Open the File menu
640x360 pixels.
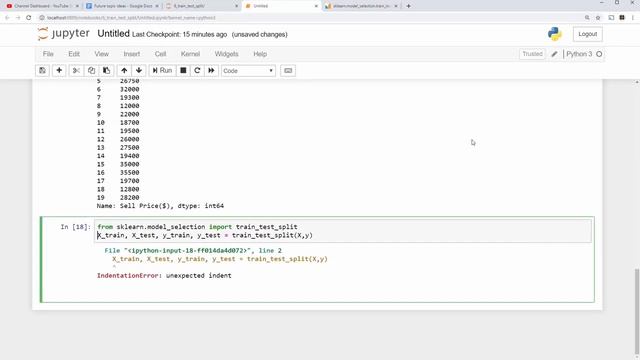pos(48,54)
